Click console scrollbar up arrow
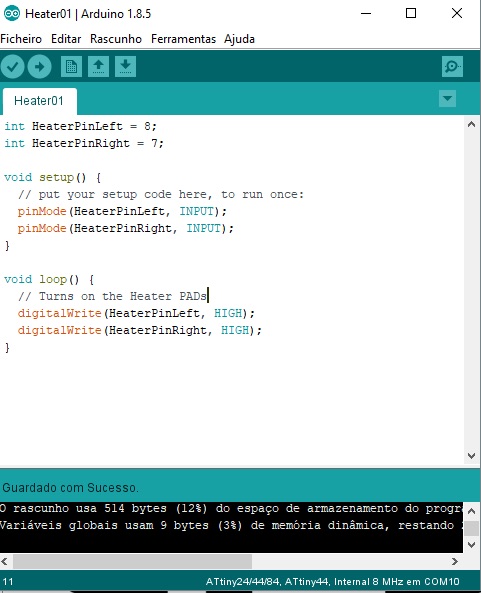Image resolution: width=481 pixels, height=593 pixels. click(x=471, y=511)
